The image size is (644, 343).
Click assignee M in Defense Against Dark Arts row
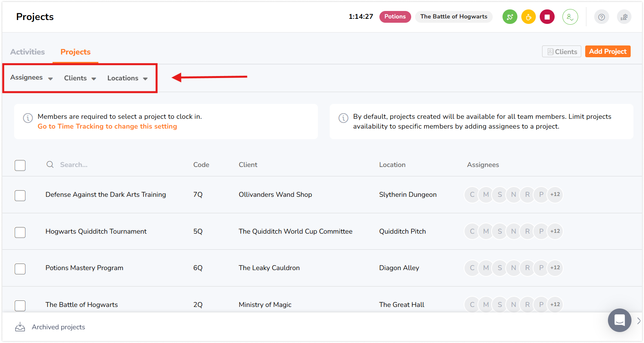486,194
